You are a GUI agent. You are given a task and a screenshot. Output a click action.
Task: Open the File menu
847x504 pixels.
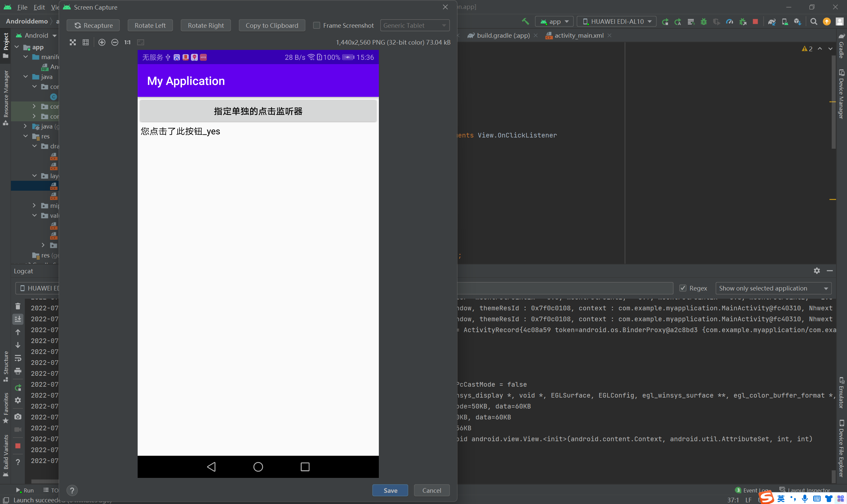click(22, 7)
